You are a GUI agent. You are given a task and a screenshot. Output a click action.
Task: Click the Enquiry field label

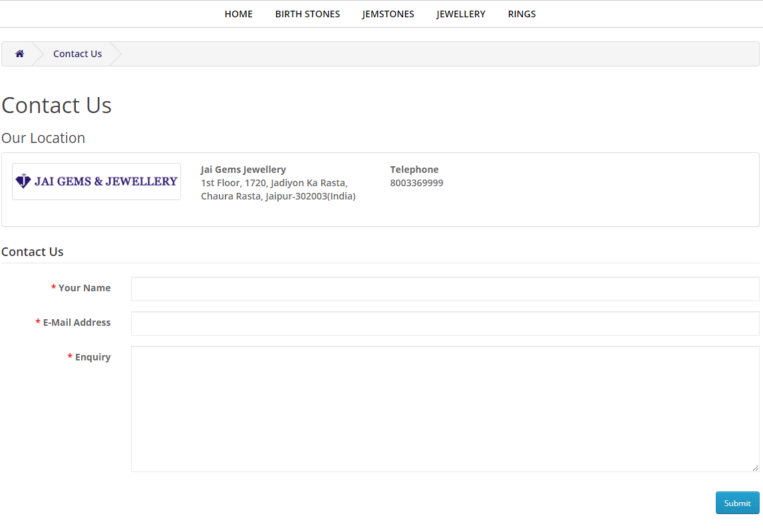[x=92, y=357]
